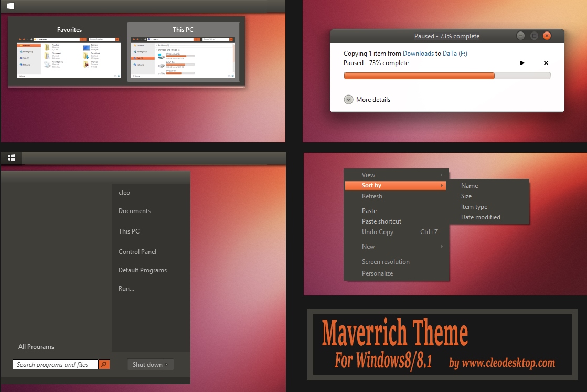Click the Shut down button
This screenshot has width=587, height=392.
point(145,364)
